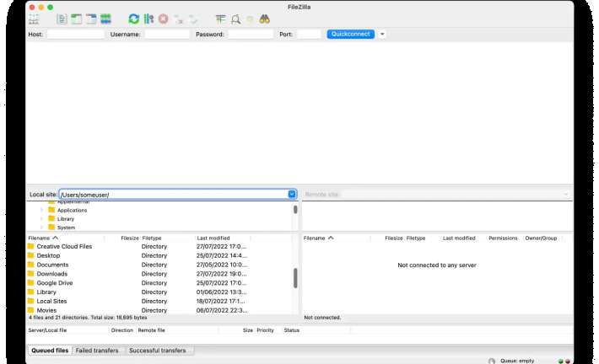Focus the Port input field
599x364 pixels.
(x=308, y=35)
